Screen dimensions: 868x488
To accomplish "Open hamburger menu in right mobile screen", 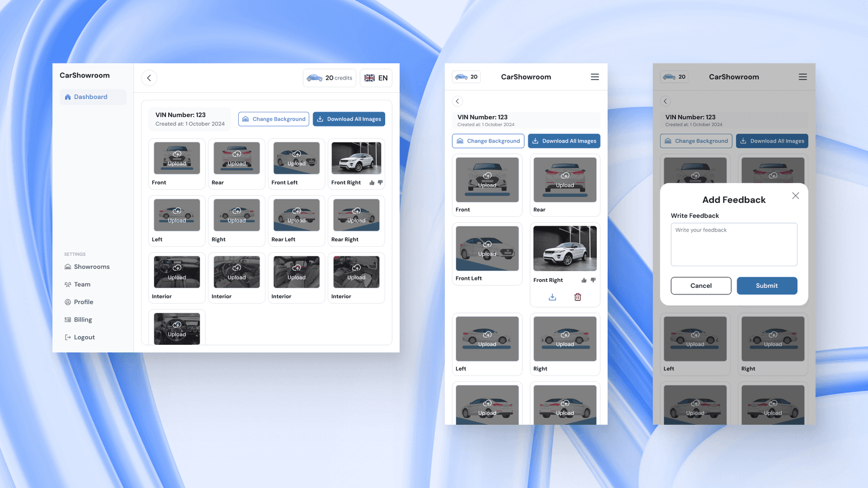I will tap(803, 77).
